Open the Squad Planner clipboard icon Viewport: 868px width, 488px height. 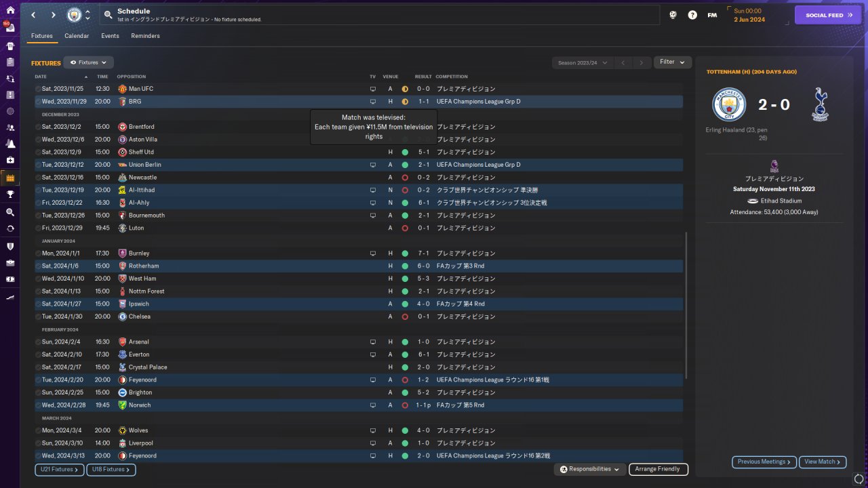pyautogui.click(x=10, y=62)
